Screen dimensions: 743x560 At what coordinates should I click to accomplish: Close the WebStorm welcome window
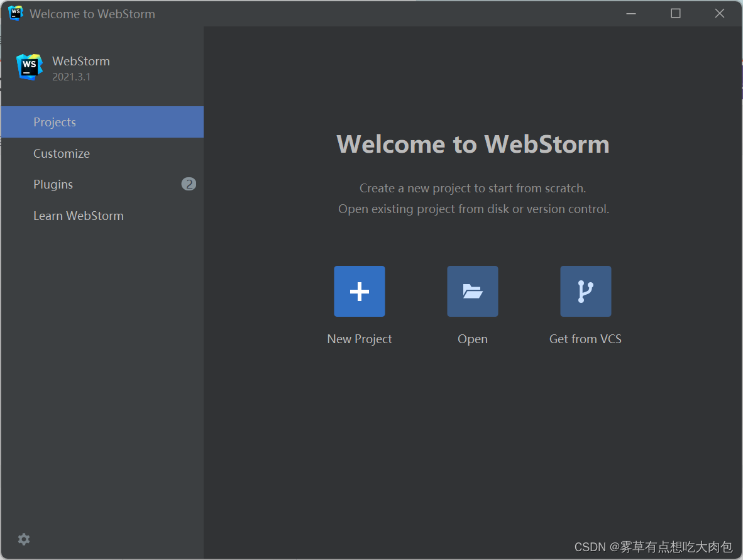[719, 14]
